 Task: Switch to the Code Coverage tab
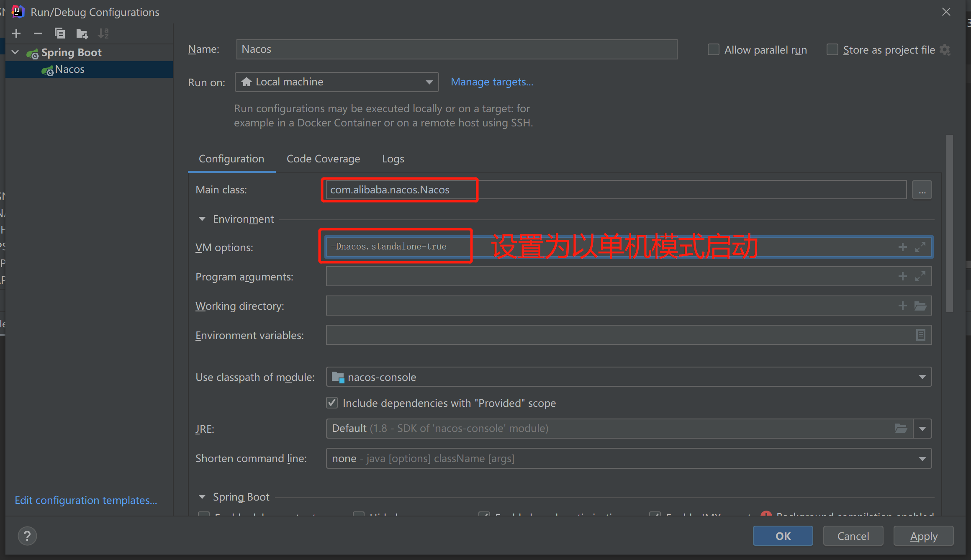(323, 159)
